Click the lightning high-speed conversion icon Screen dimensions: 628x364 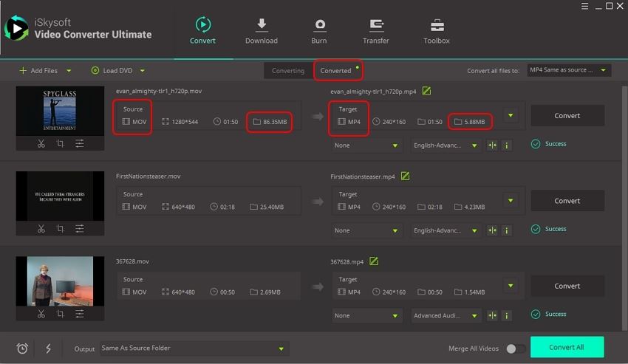pyautogui.click(x=49, y=348)
